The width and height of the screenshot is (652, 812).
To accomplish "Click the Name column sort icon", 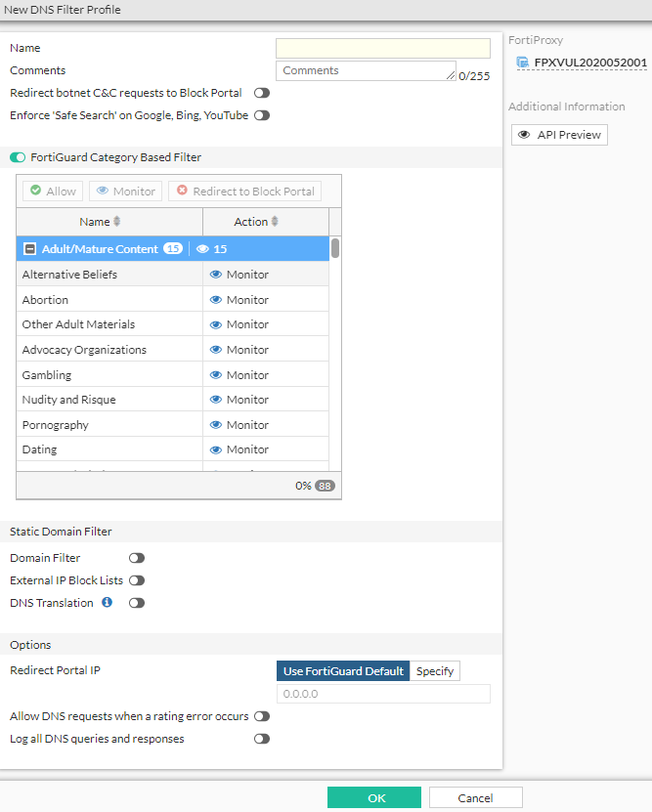I will [x=117, y=222].
